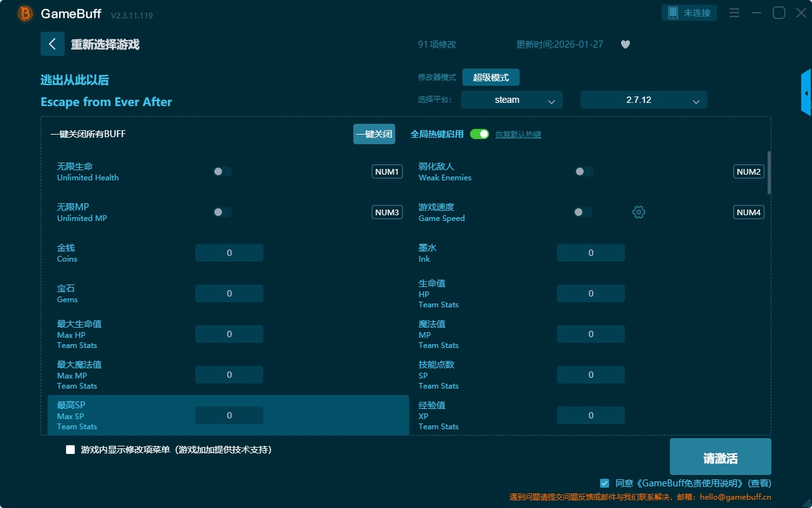Click the 一键关闭 button
812x508 pixels.
pos(374,134)
